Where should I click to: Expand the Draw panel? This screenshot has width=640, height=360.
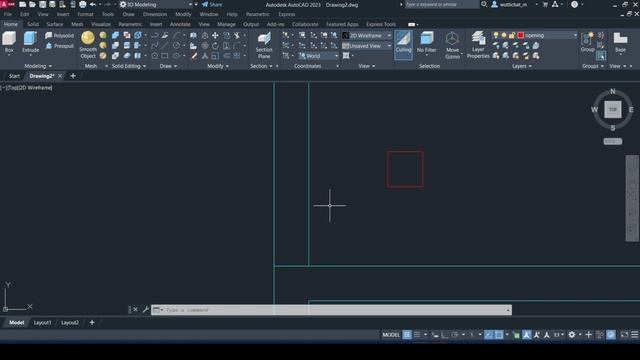[169, 66]
